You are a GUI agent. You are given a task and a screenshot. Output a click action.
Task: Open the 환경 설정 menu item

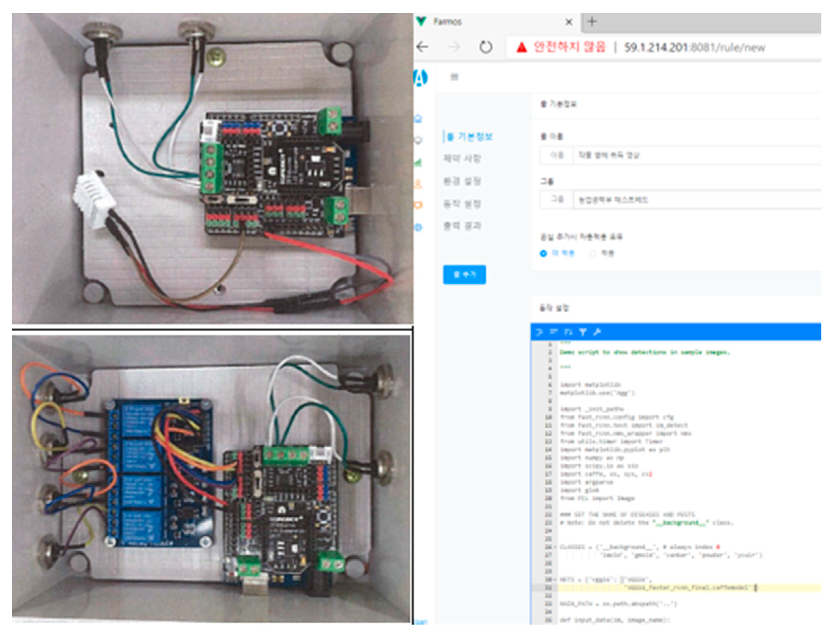point(462,181)
